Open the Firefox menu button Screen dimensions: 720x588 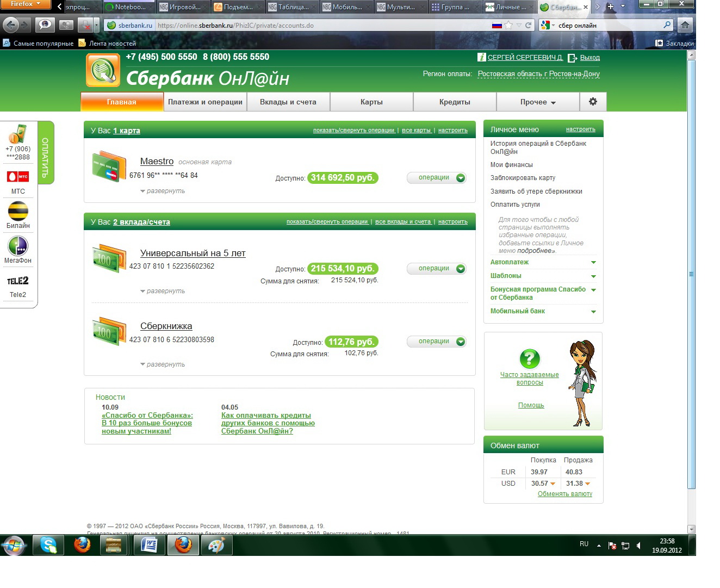point(26,4)
